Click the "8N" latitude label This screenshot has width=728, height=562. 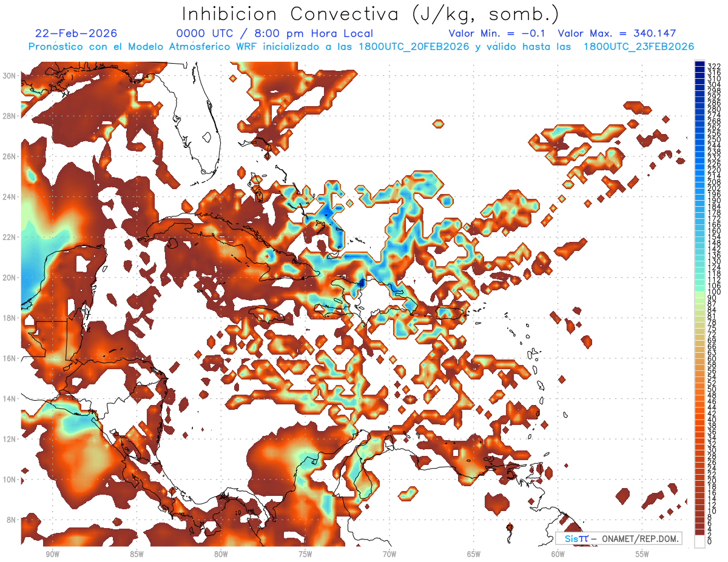tap(12, 520)
